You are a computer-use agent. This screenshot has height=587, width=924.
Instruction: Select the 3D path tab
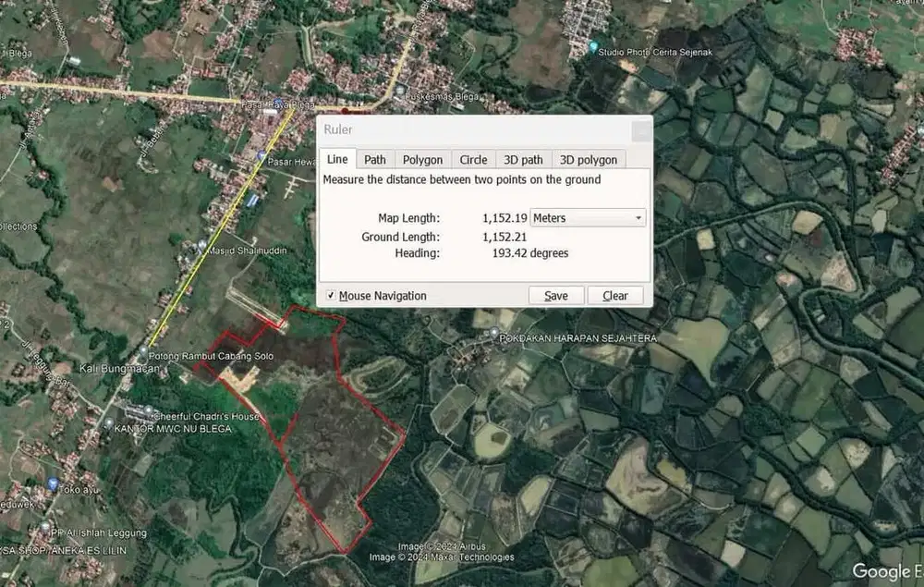pos(523,160)
